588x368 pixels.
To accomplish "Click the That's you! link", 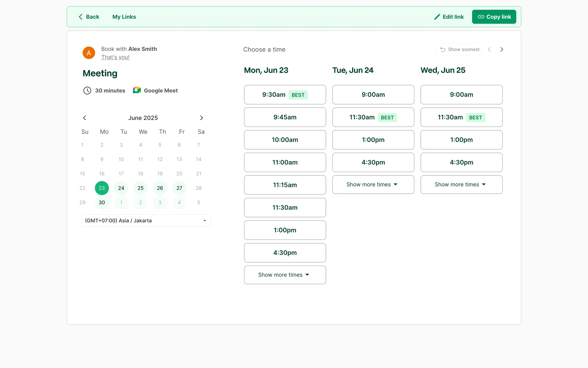I will click(115, 57).
